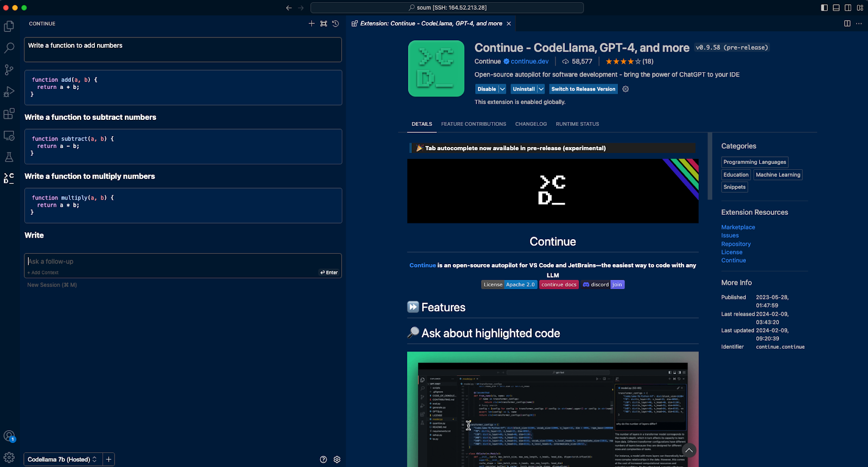Open editor More Actions ellipsis
Viewport: 868px width, 467px height.
[x=859, y=23]
